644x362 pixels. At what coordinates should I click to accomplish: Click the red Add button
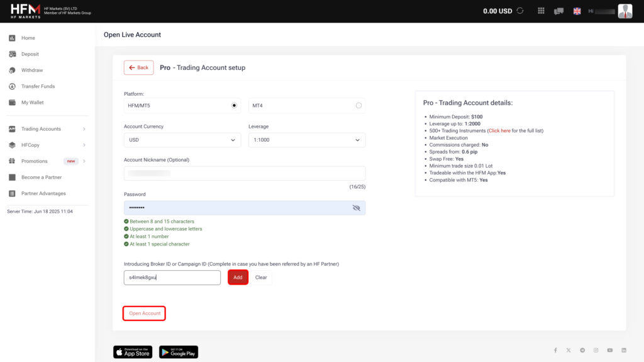pos(238,277)
